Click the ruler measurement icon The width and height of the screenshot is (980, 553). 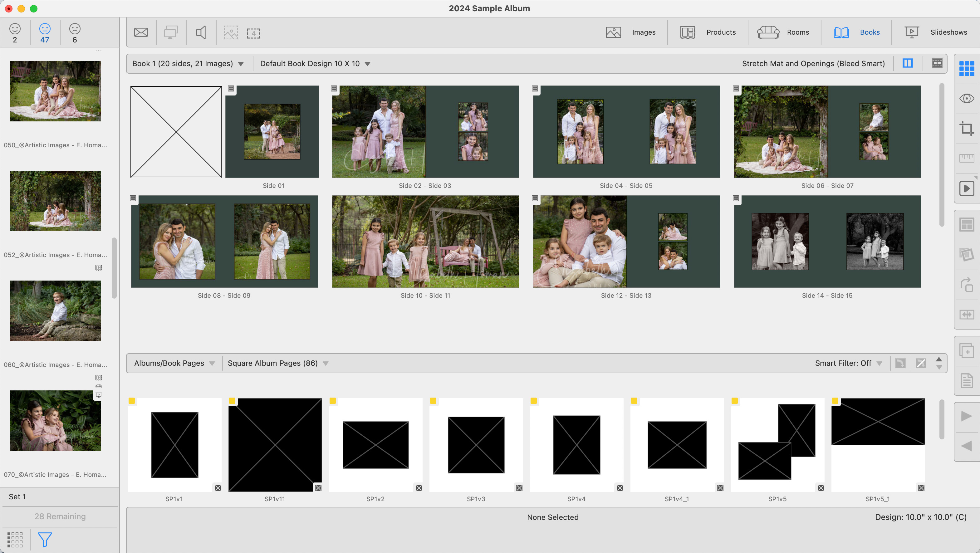(966, 158)
